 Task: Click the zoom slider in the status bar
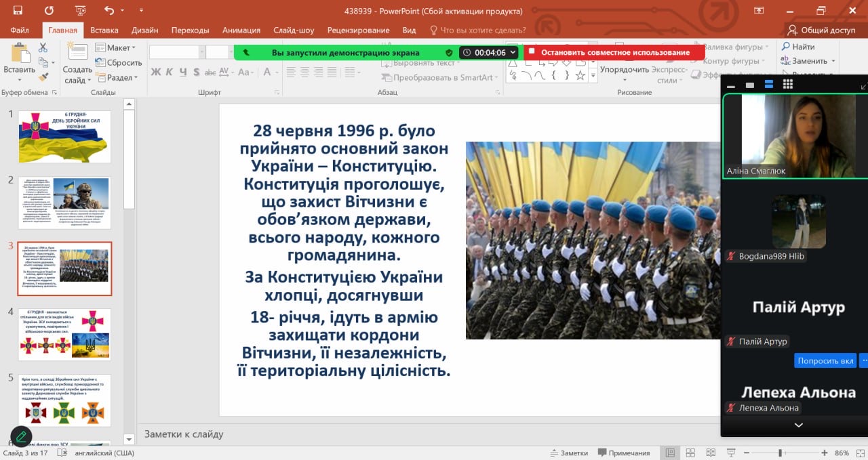point(781,453)
